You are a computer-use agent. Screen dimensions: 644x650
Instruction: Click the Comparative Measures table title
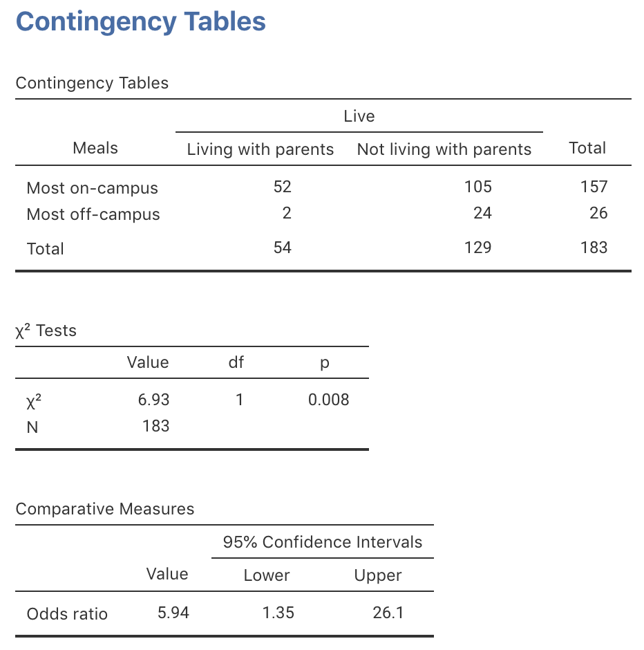(104, 509)
